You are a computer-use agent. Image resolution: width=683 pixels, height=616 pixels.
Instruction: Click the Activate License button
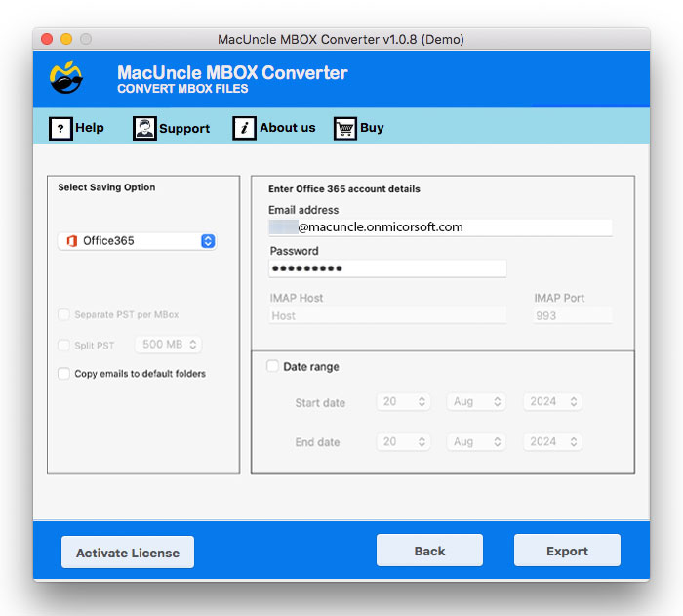point(128,553)
